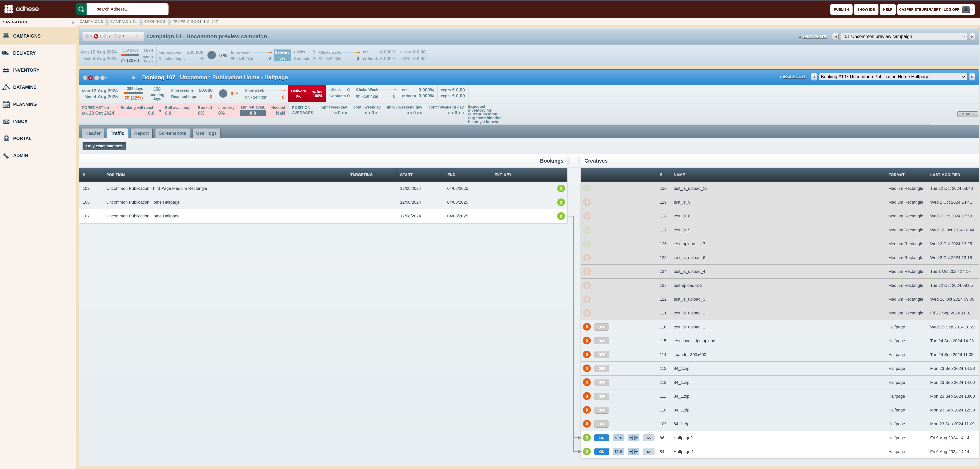Screen dimensions: 980x469
Task: Switch to the Screenshots tab
Action: point(172,133)
